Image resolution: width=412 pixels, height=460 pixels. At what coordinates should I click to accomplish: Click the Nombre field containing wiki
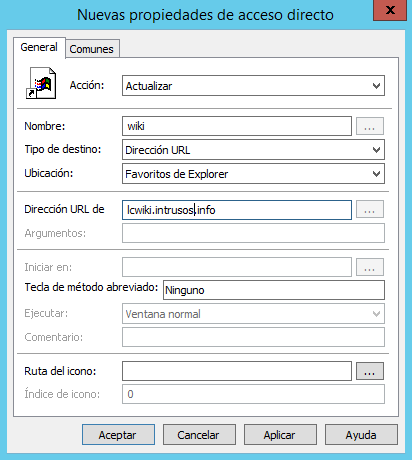click(x=237, y=126)
